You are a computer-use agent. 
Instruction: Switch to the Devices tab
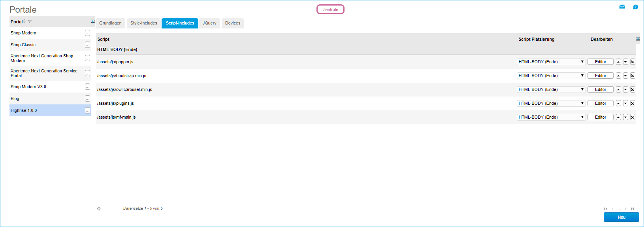coord(233,23)
